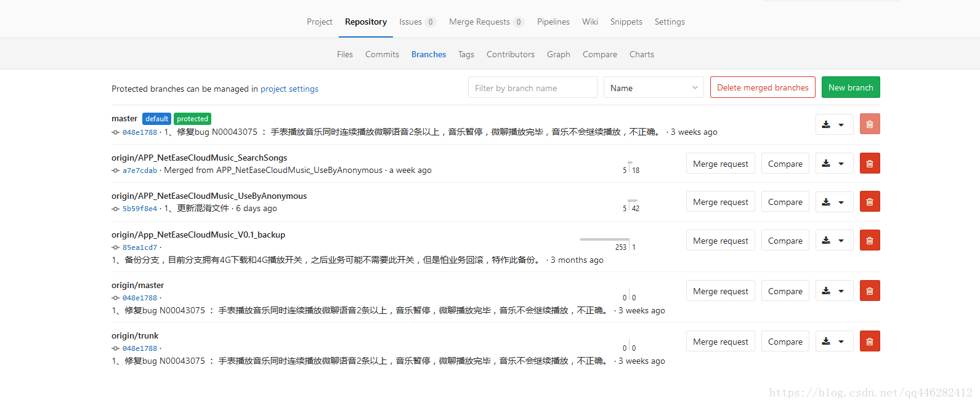Click Merge request for V0.1_backup branch
Image resolution: width=980 pixels, height=405 pixels.
click(721, 241)
